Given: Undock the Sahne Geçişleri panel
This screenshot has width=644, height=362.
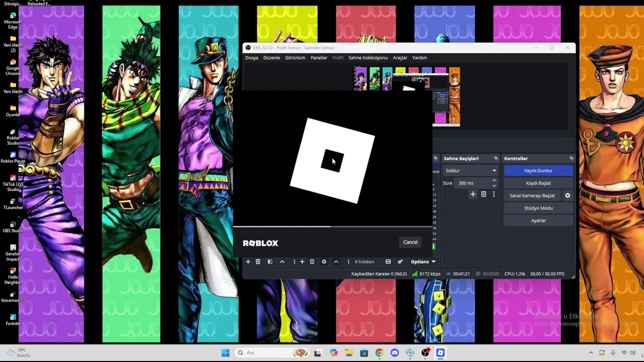Looking at the screenshot, I should 496,158.
